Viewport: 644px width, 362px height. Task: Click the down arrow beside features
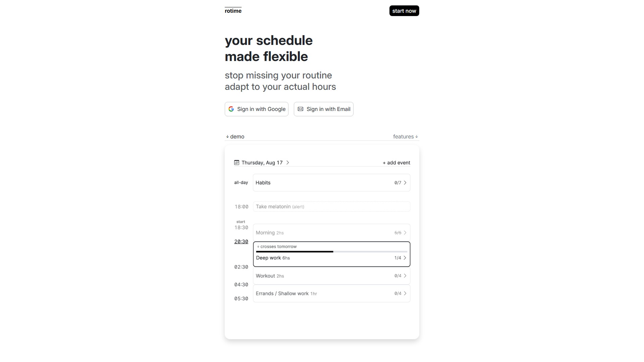point(417,137)
